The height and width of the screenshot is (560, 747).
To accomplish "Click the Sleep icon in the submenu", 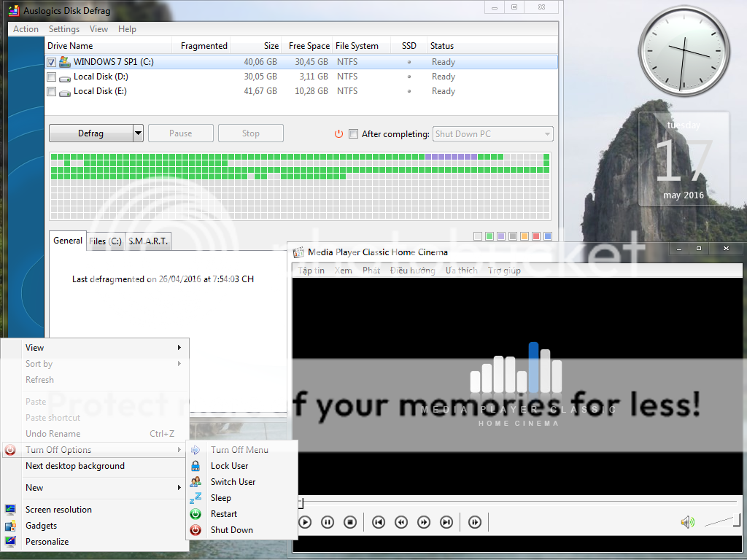I will [x=196, y=498].
